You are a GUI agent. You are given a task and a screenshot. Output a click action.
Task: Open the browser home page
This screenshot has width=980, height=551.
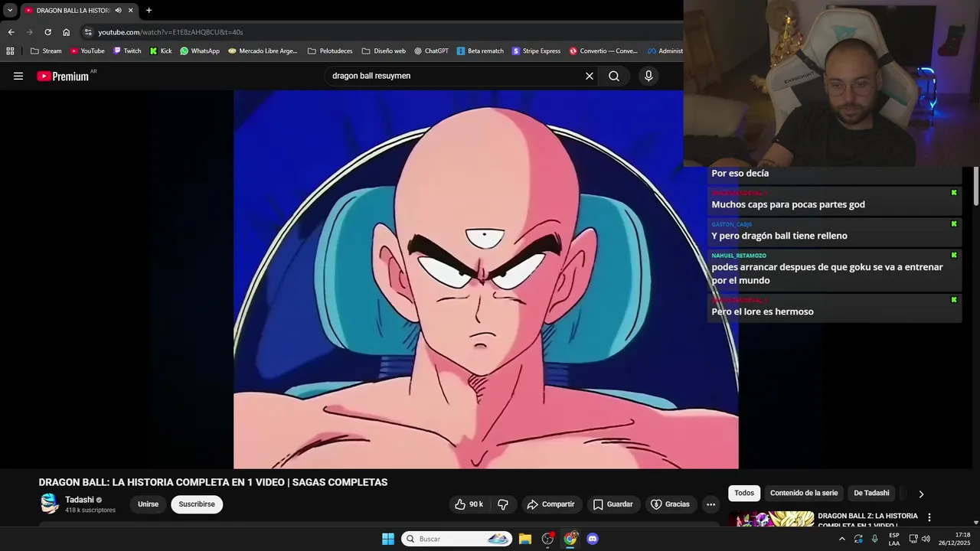66,32
